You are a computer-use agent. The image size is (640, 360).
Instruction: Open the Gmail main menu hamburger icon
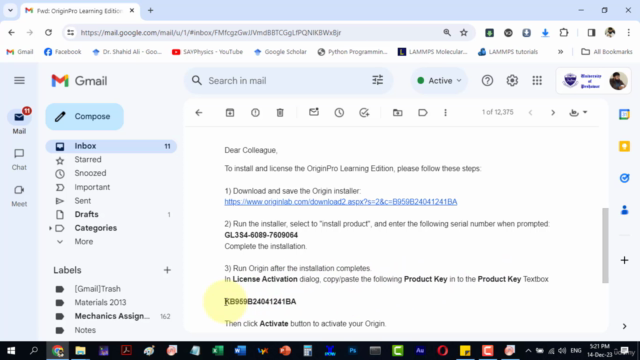coord(19,80)
